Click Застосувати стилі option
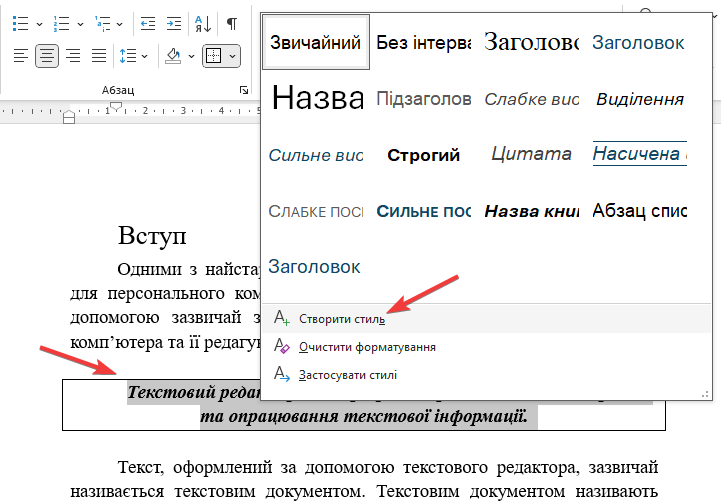Viewport: 721px width, 504px height. 347,375
